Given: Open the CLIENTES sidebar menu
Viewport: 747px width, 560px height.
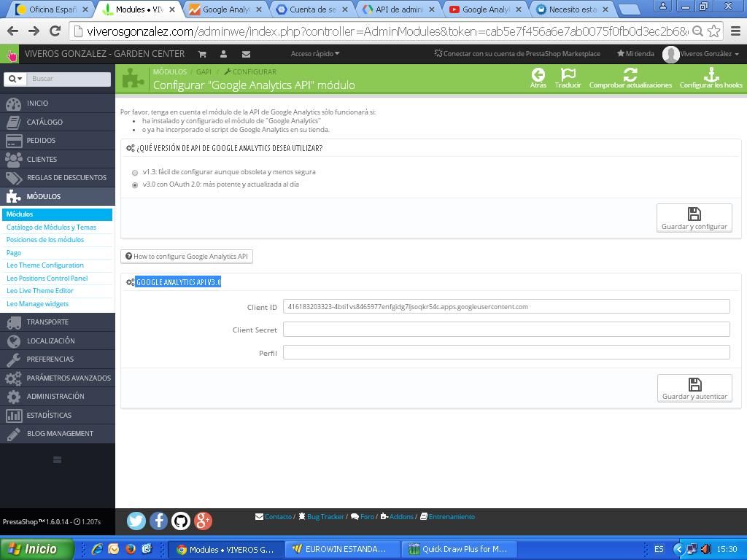Looking at the screenshot, I should [57, 159].
